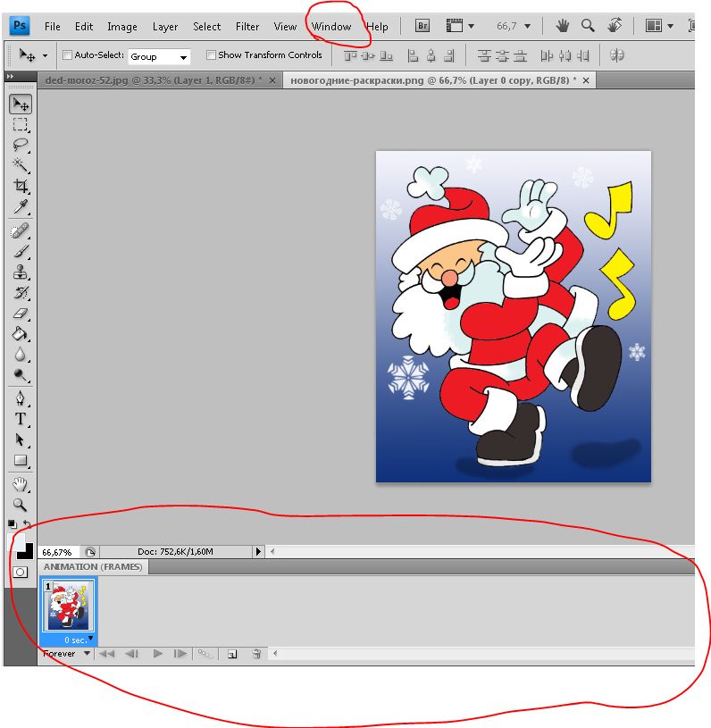Click the Photoshop Ps logo icon
Image resolution: width=711 pixels, height=728 pixels.
(x=20, y=26)
